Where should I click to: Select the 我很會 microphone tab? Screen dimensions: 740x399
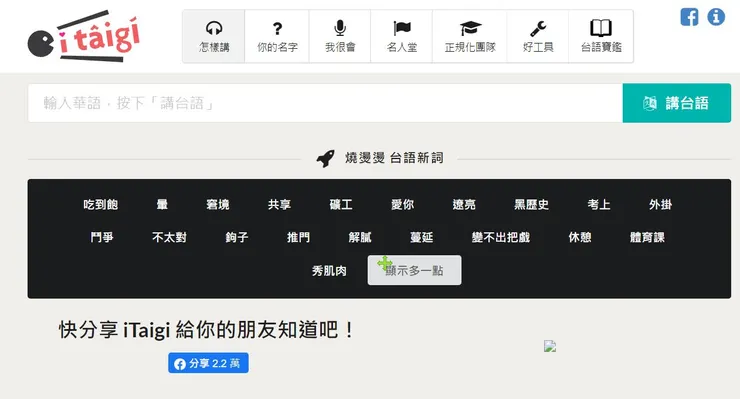pos(340,36)
